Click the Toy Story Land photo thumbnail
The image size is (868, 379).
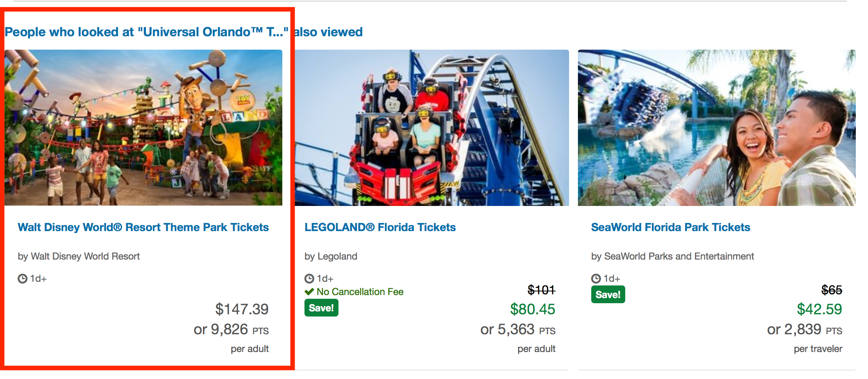(x=143, y=128)
